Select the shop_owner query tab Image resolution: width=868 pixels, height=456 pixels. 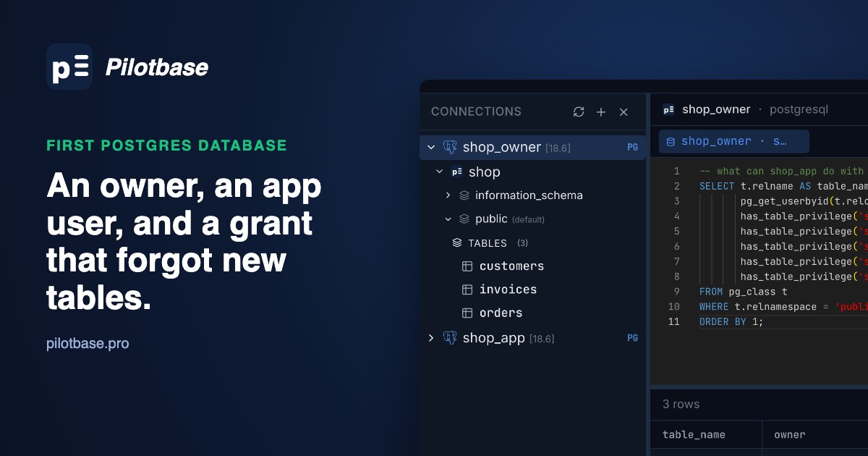[x=733, y=142]
